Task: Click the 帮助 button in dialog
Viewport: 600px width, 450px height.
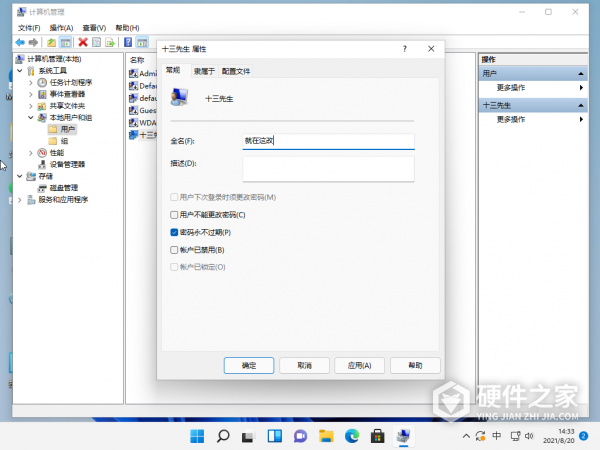Action: 415,365
